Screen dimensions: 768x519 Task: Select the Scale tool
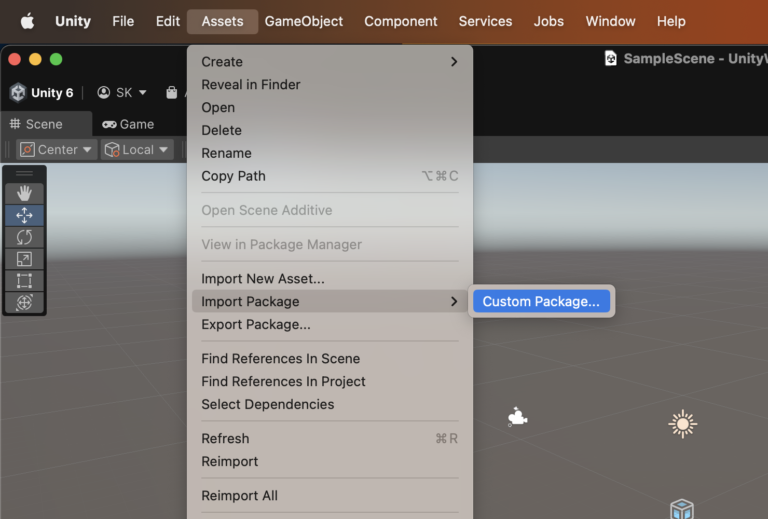24,259
